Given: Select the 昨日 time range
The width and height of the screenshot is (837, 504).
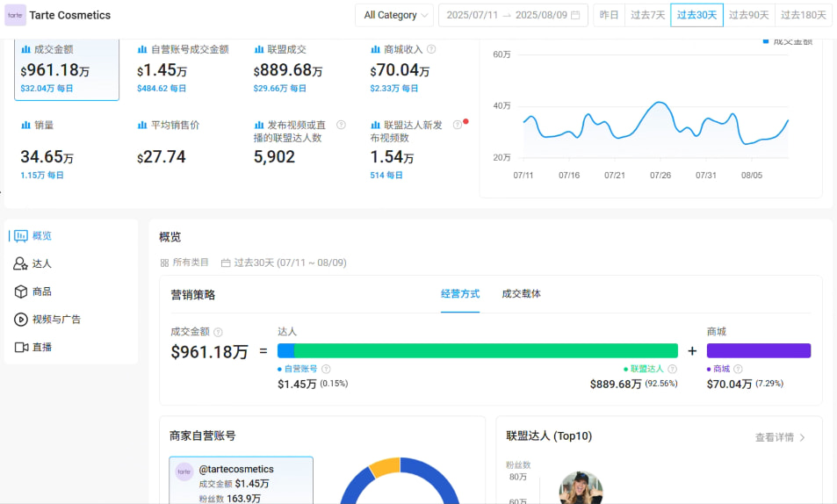Looking at the screenshot, I should coord(609,15).
